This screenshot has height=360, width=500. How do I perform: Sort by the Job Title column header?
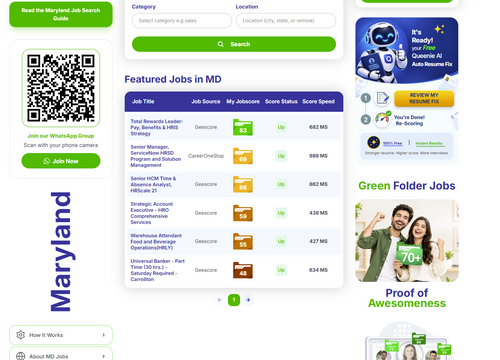(x=143, y=101)
